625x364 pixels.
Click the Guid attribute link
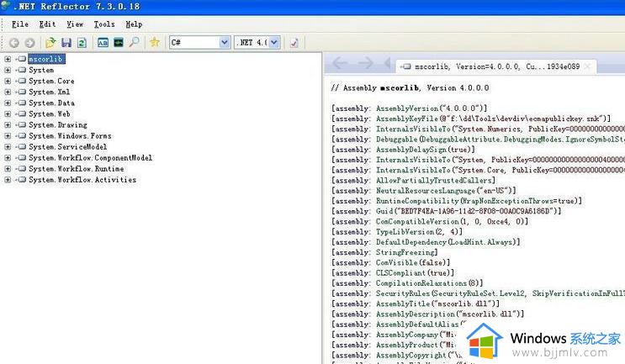[384, 211]
